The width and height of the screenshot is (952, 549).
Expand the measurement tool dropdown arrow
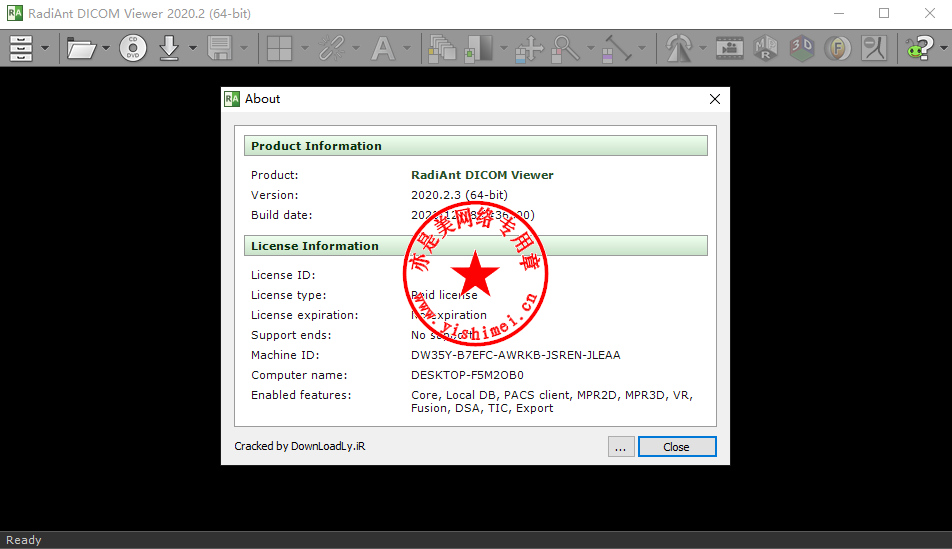pos(642,48)
